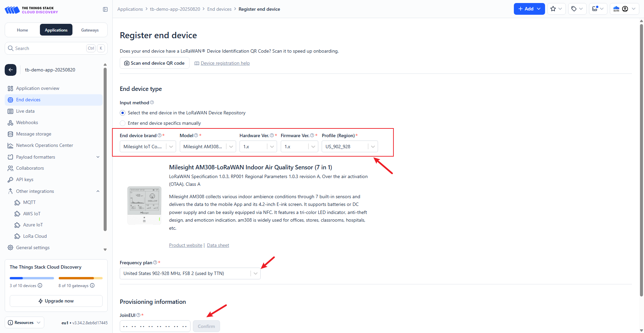644x333 pixels.
Task: Open Live data in sidebar
Action: click(54, 111)
